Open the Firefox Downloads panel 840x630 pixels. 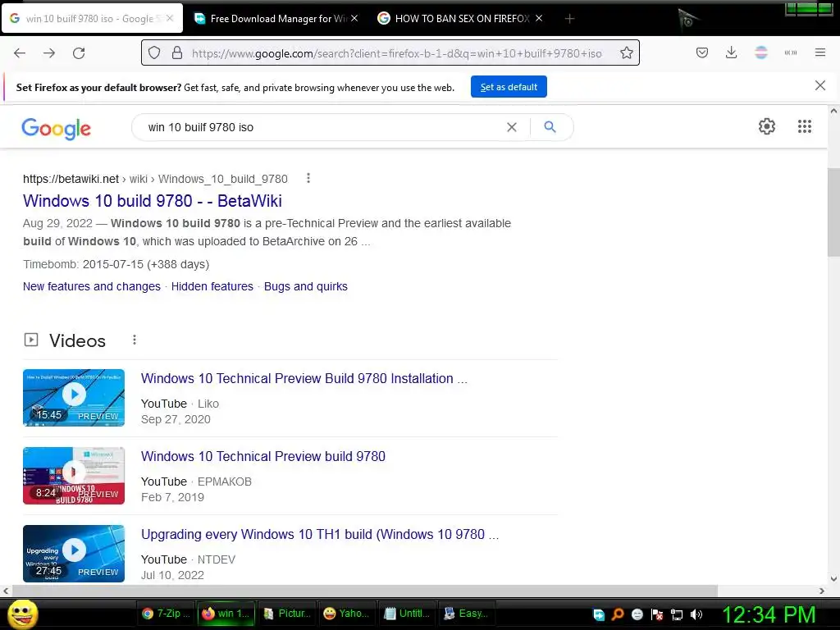(x=731, y=52)
